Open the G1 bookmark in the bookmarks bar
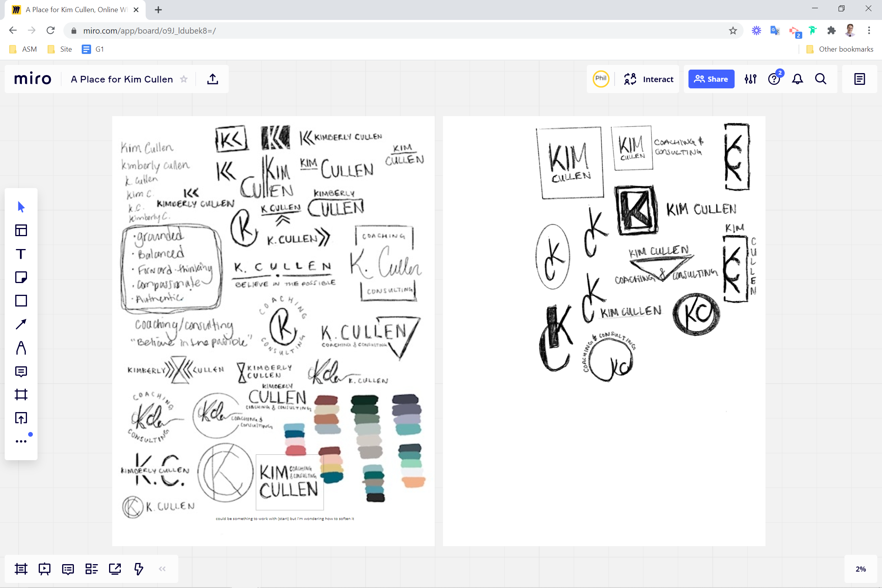The width and height of the screenshot is (882, 588). coord(93,49)
